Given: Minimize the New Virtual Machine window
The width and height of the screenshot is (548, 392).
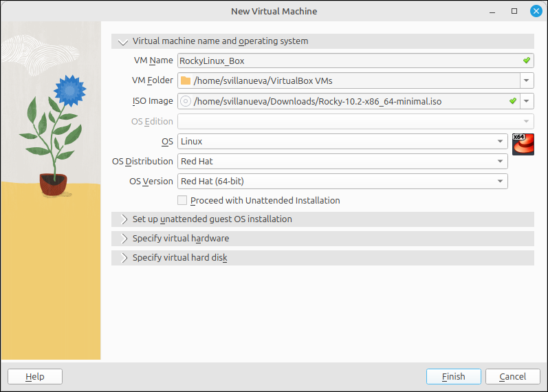Looking at the screenshot, I should 492,12.
